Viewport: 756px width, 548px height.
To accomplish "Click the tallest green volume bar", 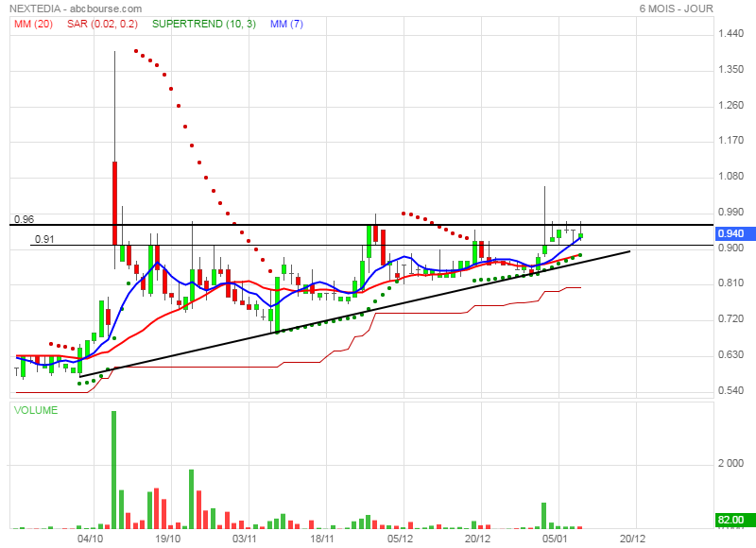I will [114, 470].
